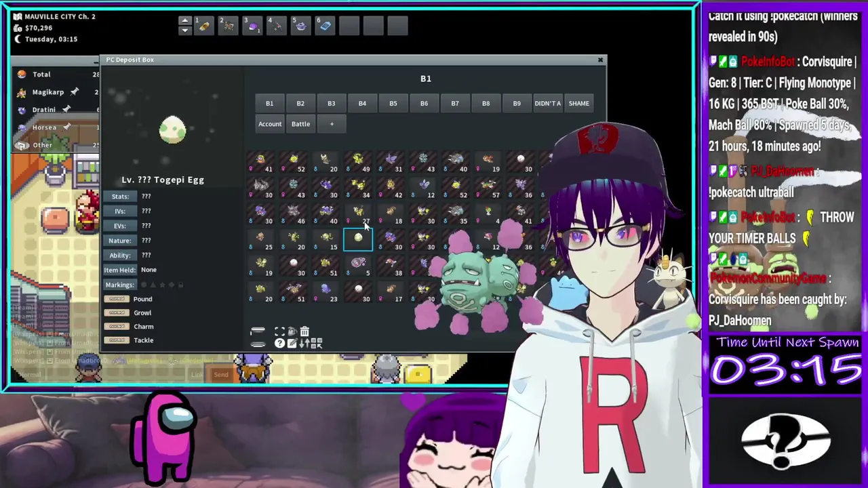This screenshot has height=488, width=868.
Task: Switch to box tab B3
Action: click(331, 103)
